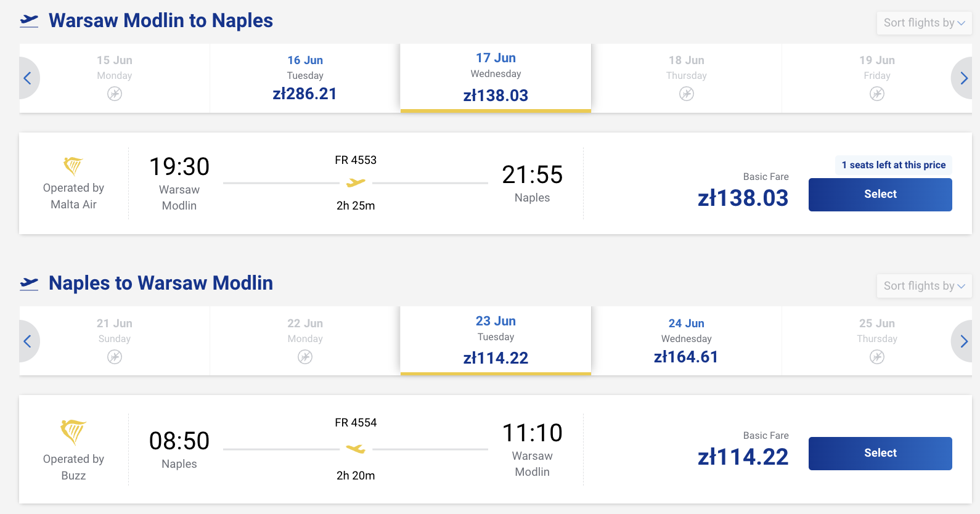980x514 pixels.
Task: Click the no-flight icon under 25 Jun
Action: tap(877, 357)
